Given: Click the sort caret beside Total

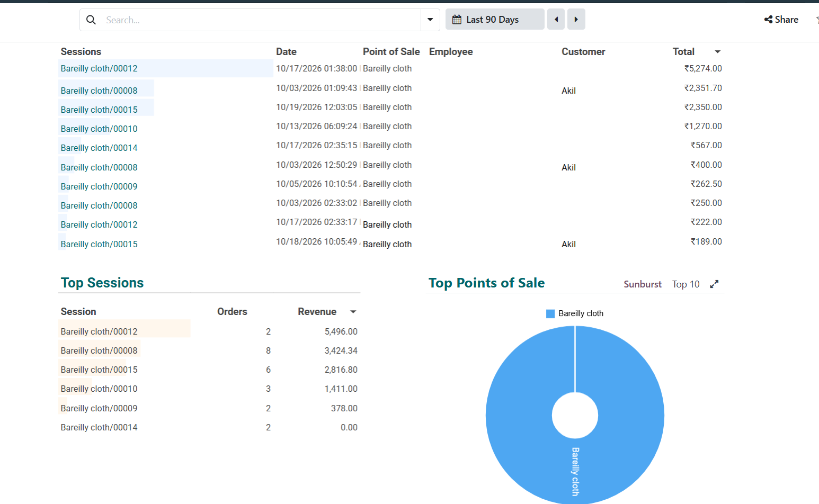Looking at the screenshot, I should point(718,52).
